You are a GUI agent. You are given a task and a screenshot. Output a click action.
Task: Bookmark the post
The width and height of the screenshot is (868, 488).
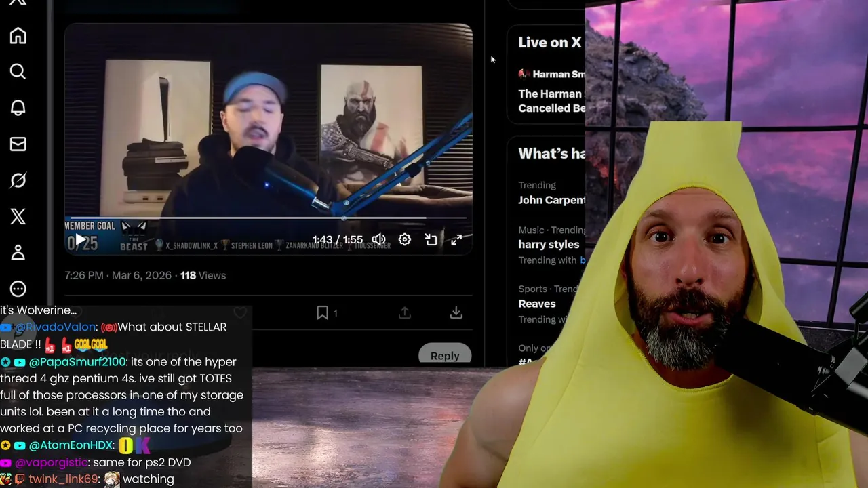pos(323,312)
